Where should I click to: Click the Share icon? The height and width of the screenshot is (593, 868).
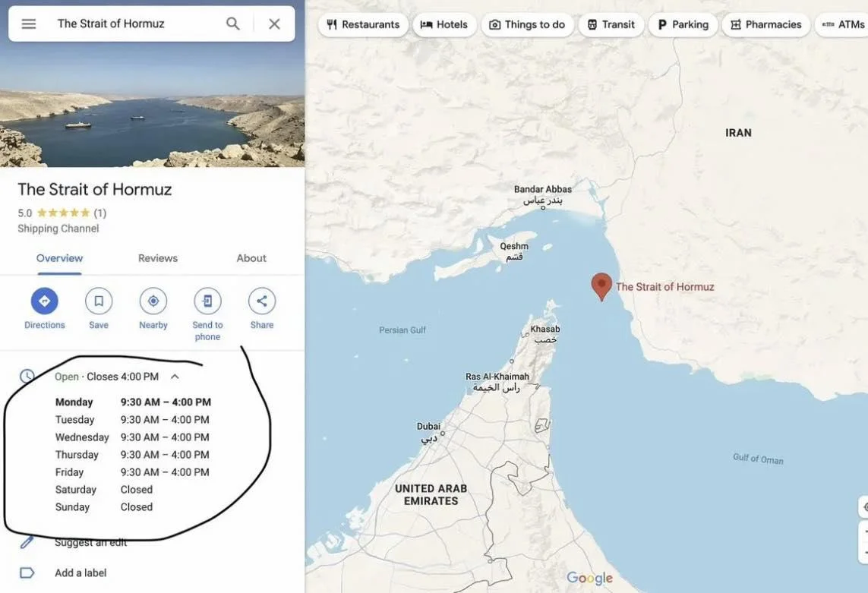(x=262, y=301)
